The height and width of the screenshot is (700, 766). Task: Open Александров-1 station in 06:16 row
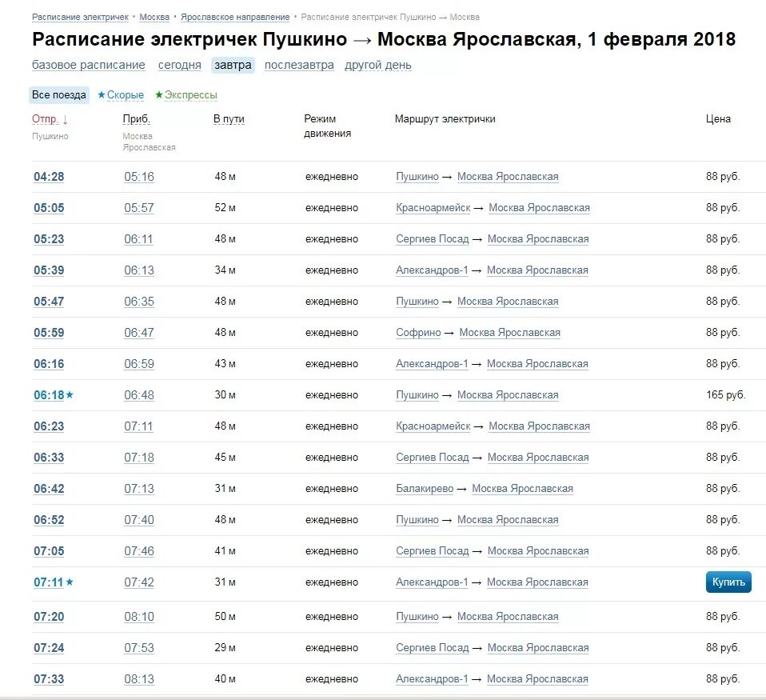point(432,364)
